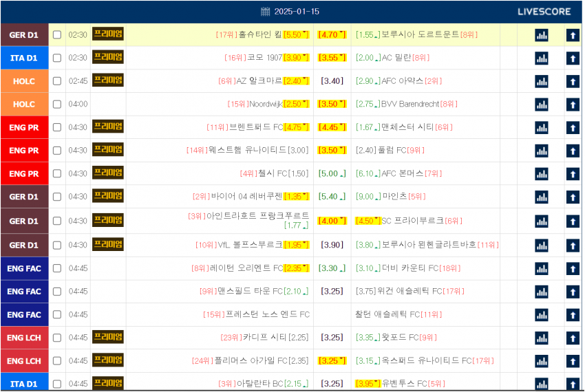Click date 2025-01-15 in header
Screen dimensions: 585x392
(297, 12)
